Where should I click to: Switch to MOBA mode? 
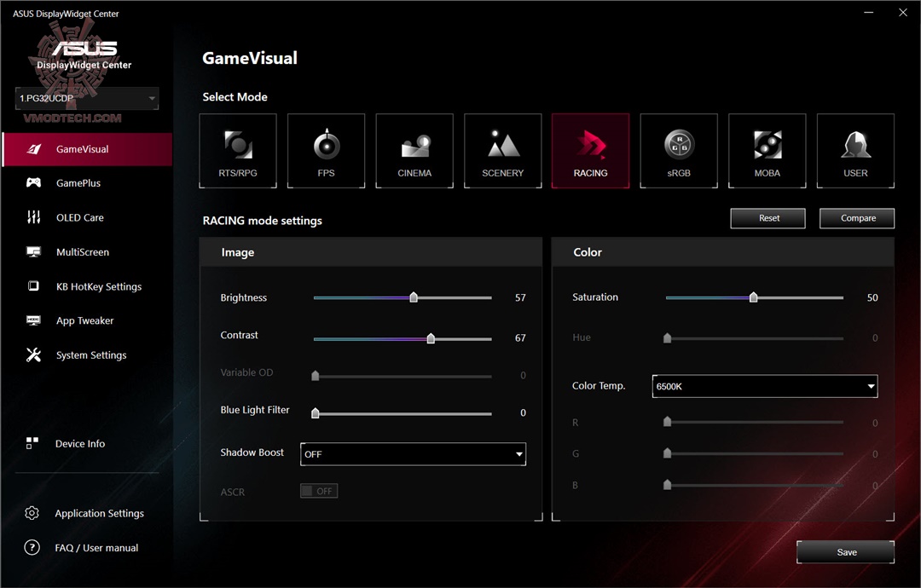point(767,151)
